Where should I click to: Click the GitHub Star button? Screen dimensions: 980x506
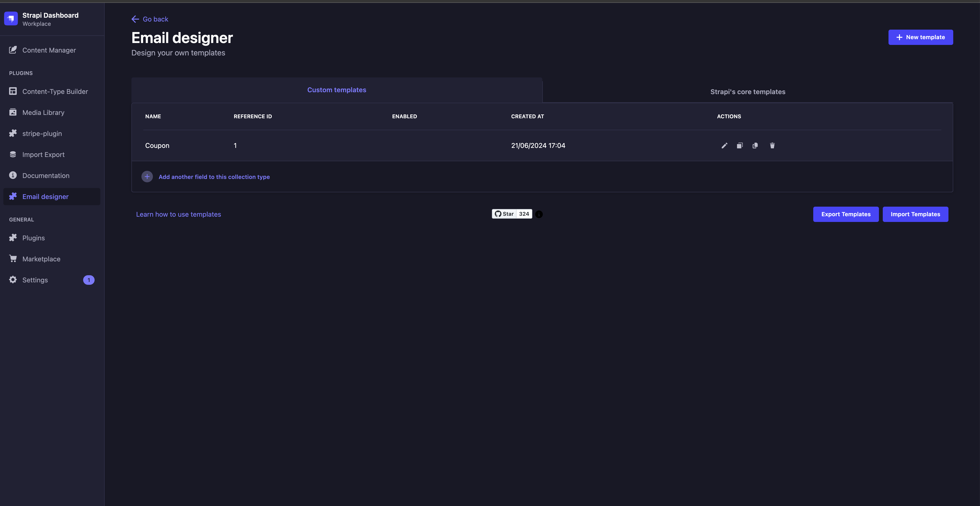(x=505, y=214)
